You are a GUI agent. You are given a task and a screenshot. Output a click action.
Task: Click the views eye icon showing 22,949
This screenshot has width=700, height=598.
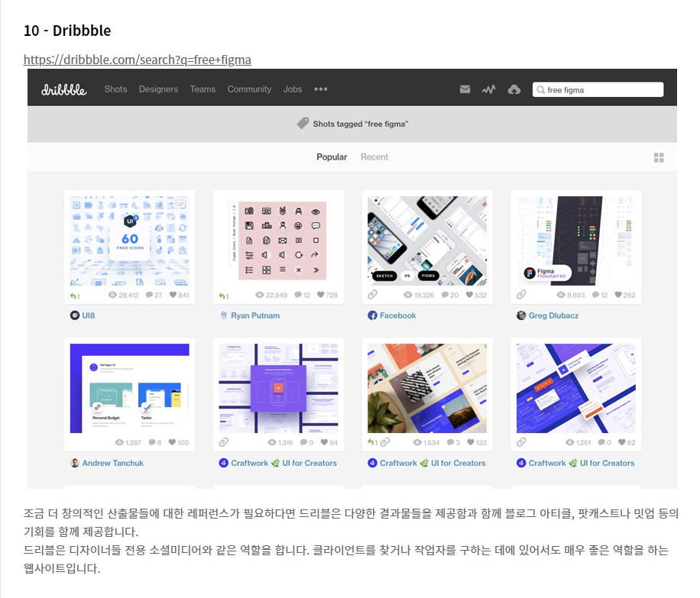point(259,295)
